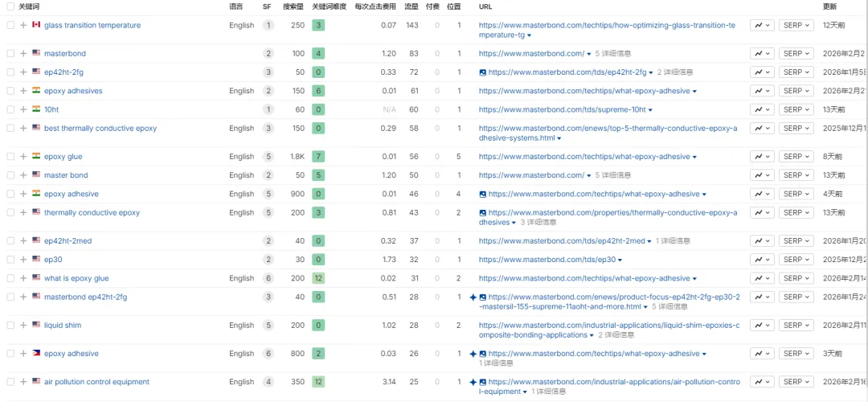Click the keyword difficulty badge '7' for 'epoxy glue'
The image size is (868, 402).
(x=318, y=157)
